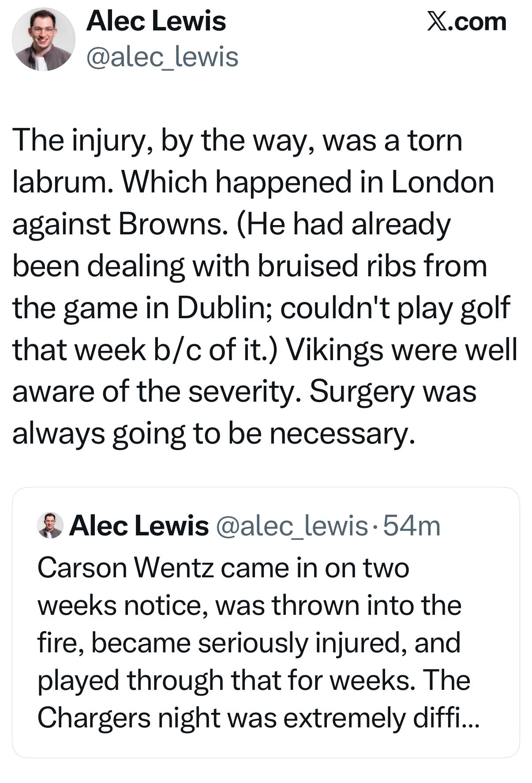Click the 54m timestamp on quoted tweet

412,525
